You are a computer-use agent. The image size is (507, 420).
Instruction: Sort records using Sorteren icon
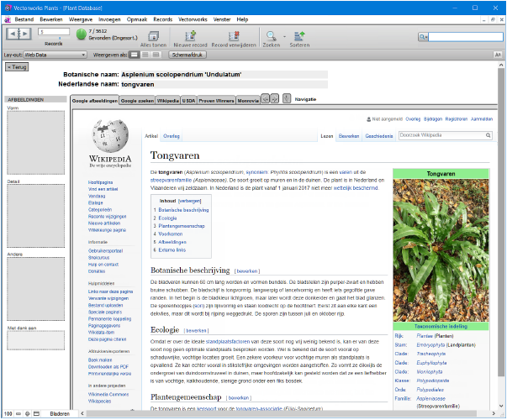[x=299, y=35]
